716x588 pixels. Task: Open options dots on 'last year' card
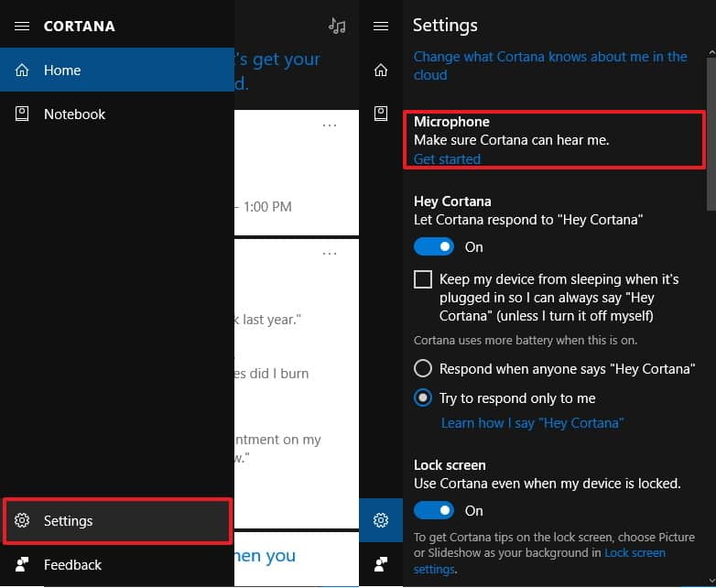pos(330,253)
